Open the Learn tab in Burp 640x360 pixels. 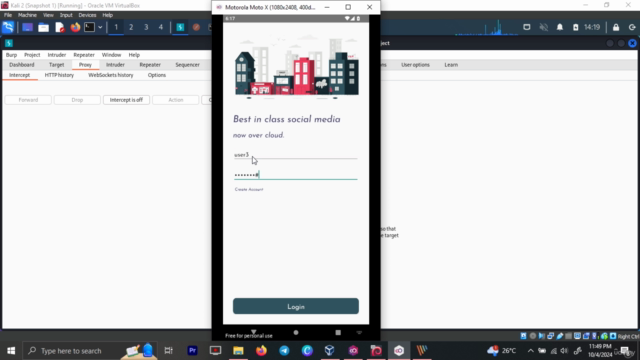coord(451,65)
